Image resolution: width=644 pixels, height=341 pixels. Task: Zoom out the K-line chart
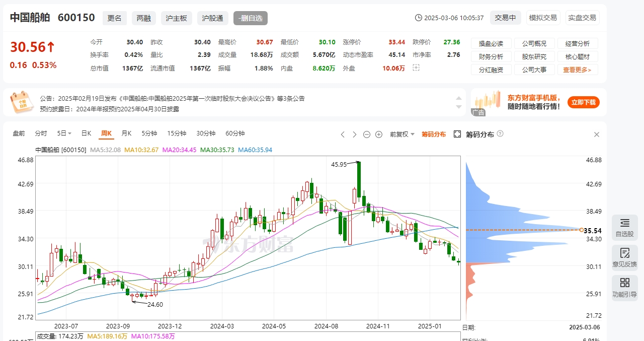366,134
